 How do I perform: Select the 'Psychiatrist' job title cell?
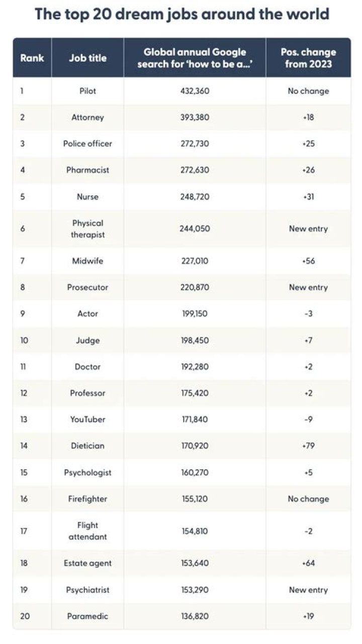pos(87,590)
